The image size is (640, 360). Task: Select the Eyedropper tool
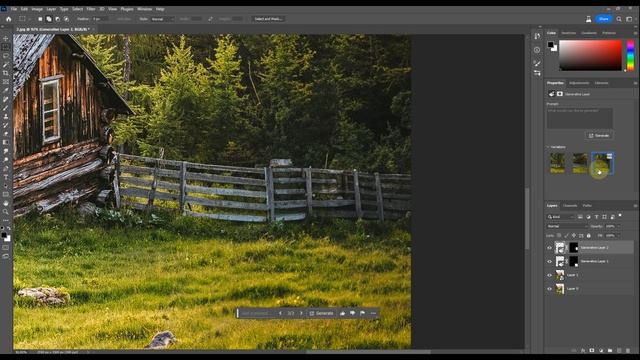pyautogui.click(x=6, y=90)
